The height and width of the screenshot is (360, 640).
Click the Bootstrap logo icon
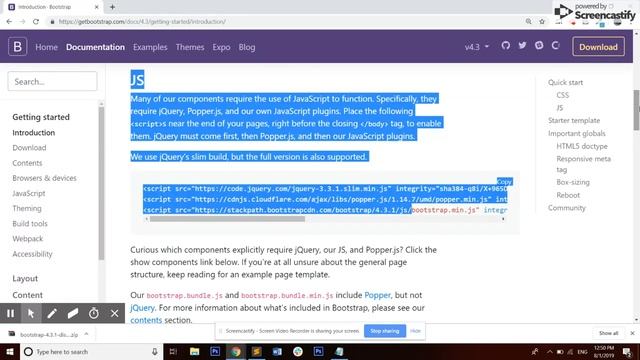(x=18, y=47)
